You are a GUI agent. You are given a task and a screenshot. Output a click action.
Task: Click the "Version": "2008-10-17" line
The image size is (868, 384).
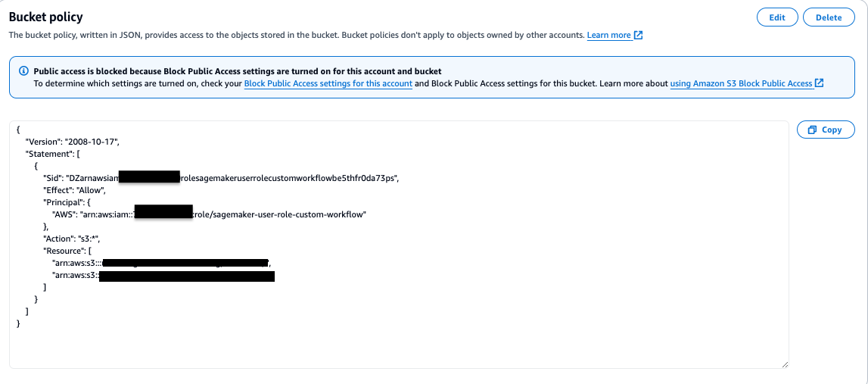coord(72,142)
